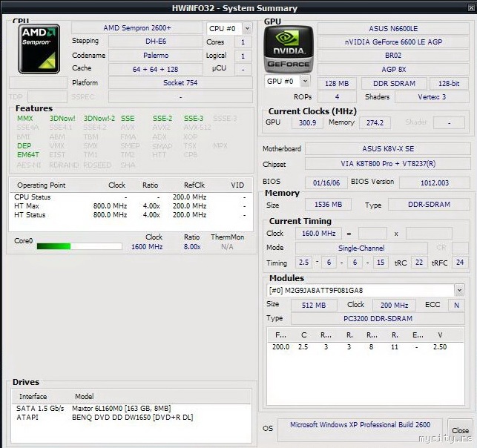This screenshot has height=448, width=477.
Task: Select the AMD Sempron 2600+ CPU name field
Action: click(x=137, y=28)
